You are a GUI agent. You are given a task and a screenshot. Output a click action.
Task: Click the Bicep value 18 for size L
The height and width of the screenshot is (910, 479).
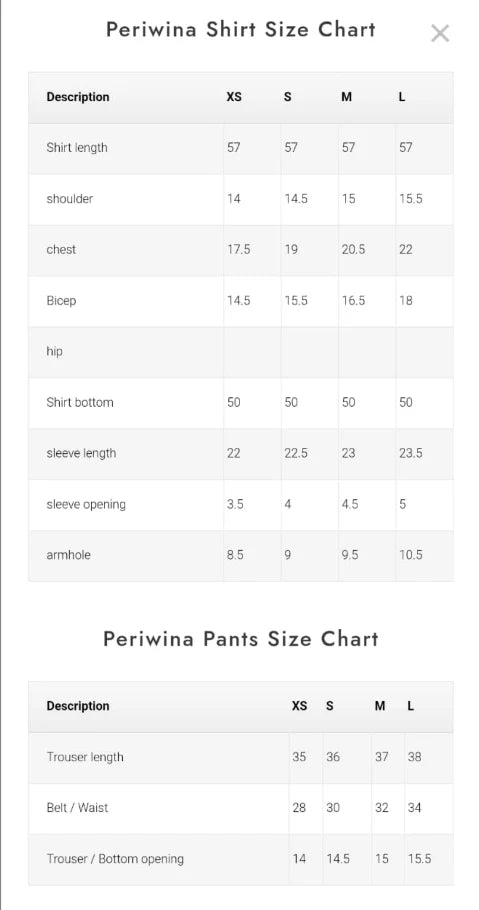(406, 301)
